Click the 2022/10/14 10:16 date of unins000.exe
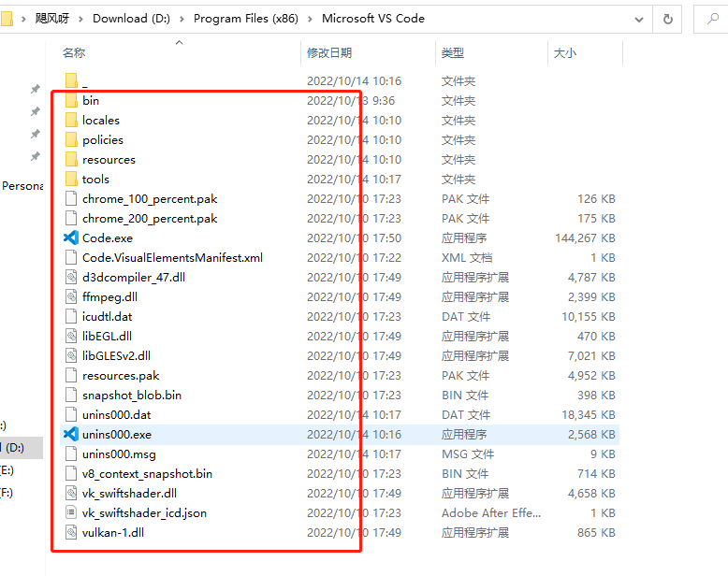This screenshot has width=728, height=576. (354, 434)
